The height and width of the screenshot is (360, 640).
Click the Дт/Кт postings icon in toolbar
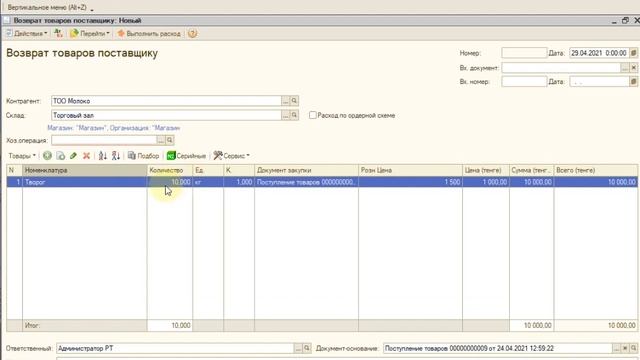pos(59,33)
